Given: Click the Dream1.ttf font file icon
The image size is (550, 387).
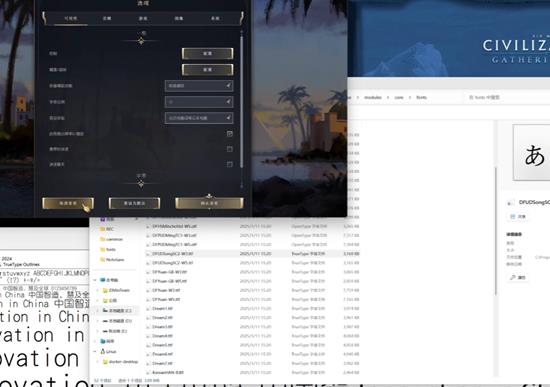Looking at the screenshot, I should (148, 308).
